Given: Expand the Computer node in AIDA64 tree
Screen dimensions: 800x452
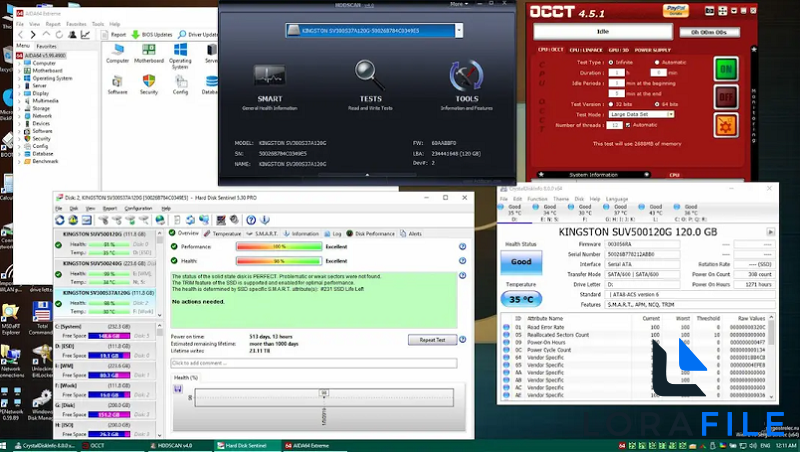Looking at the screenshot, I should 20,63.
